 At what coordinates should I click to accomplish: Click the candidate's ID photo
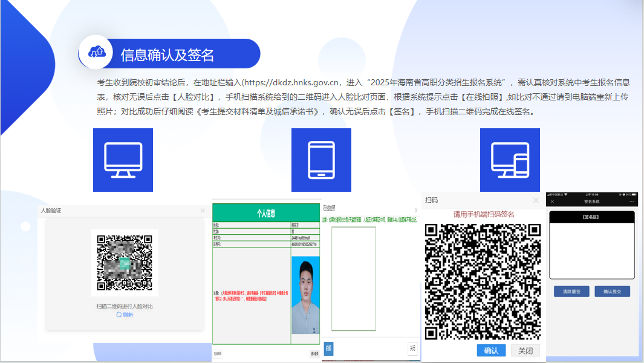pos(305,295)
